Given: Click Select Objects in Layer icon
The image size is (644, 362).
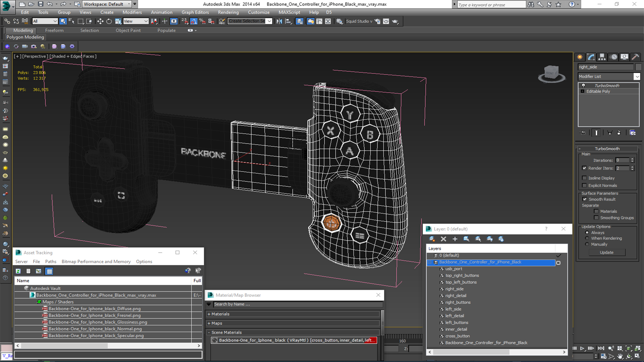Looking at the screenshot, I should [x=466, y=239].
